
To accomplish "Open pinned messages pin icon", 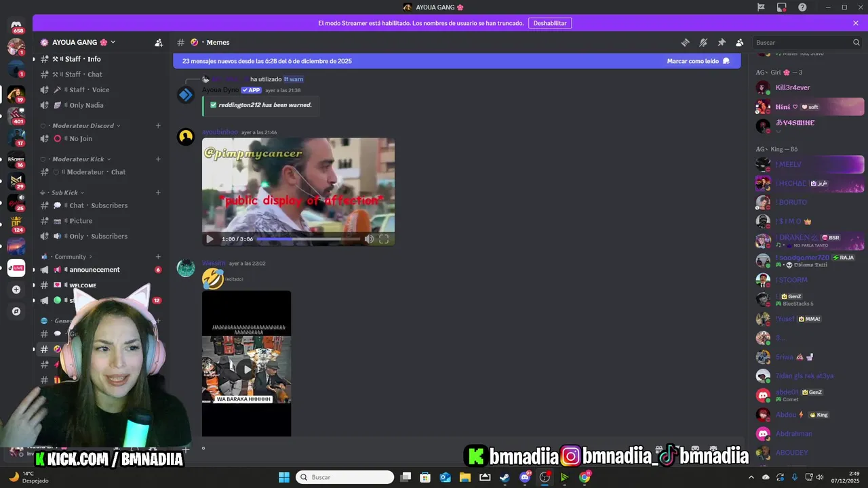I will 722,42.
